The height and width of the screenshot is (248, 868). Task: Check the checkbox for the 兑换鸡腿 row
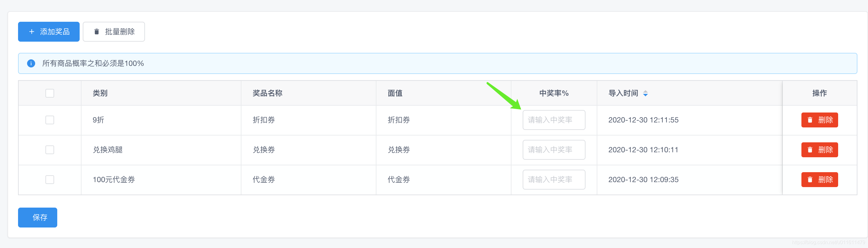[49, 150]
